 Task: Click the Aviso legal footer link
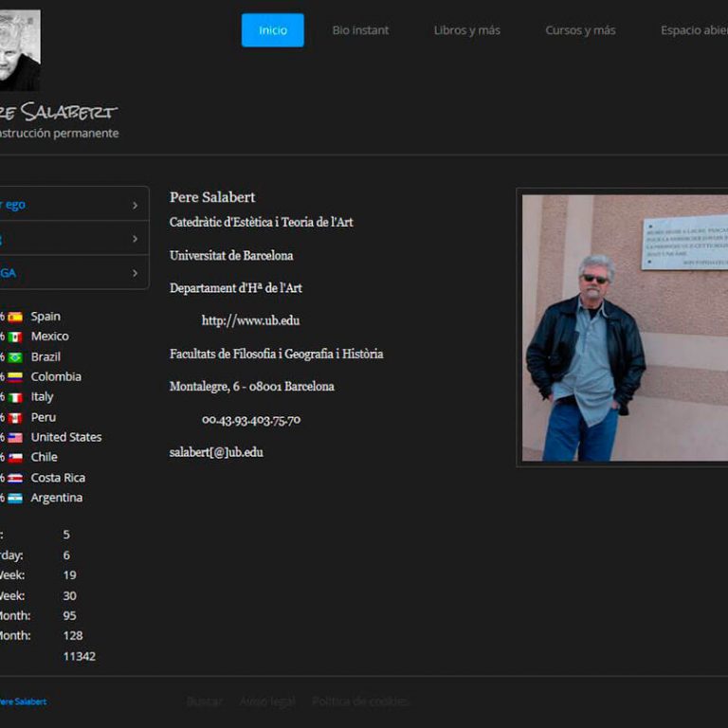[267, 701]
